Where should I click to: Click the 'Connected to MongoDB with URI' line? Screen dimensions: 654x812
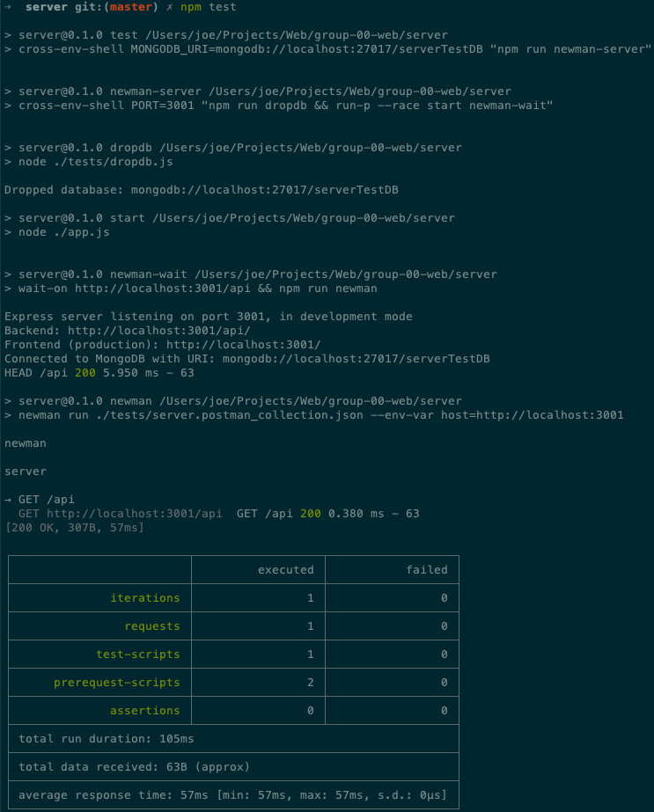pyautogui.click(x=247, y=359)
